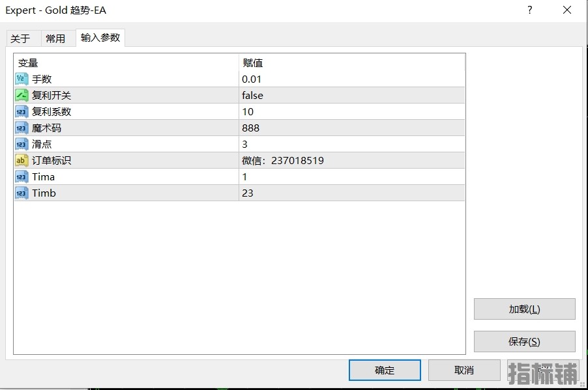This screenshot has width=588, height=390.
Task: Select the Timb variable name
Action: coord(44,193)
